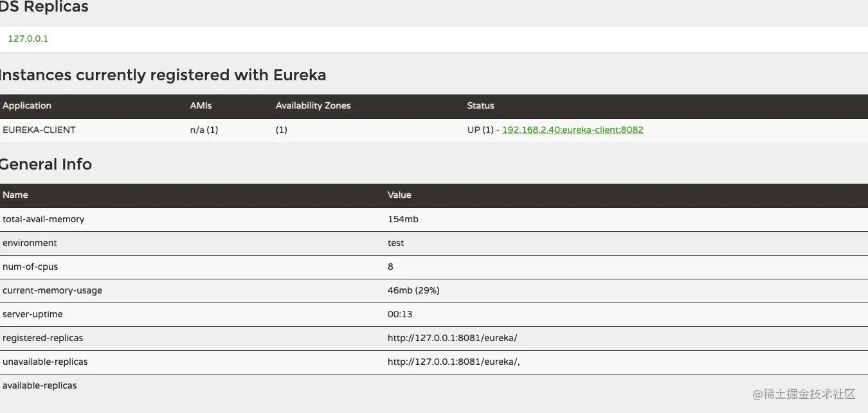Click the Application column header
Screen dimensions: 868x413
coord(27,106)
